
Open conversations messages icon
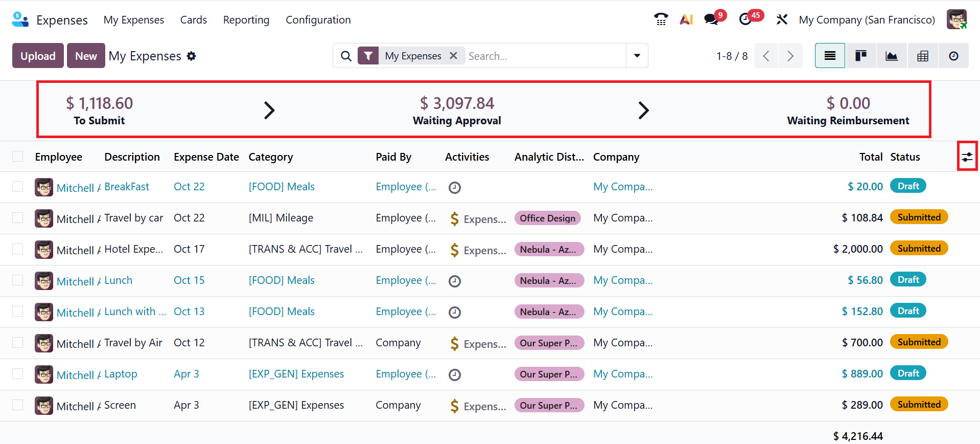[x=711, y=19]
